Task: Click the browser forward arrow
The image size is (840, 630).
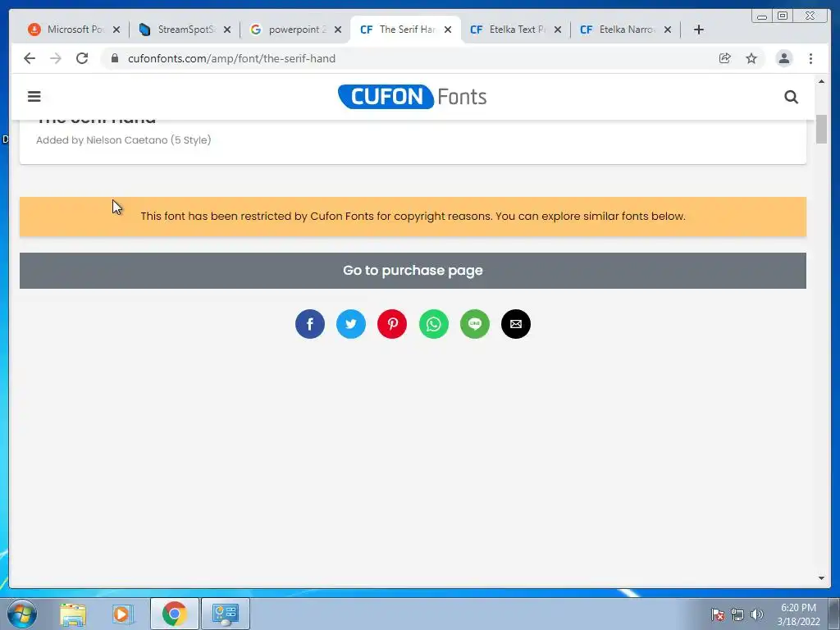Action: point(56,58)
